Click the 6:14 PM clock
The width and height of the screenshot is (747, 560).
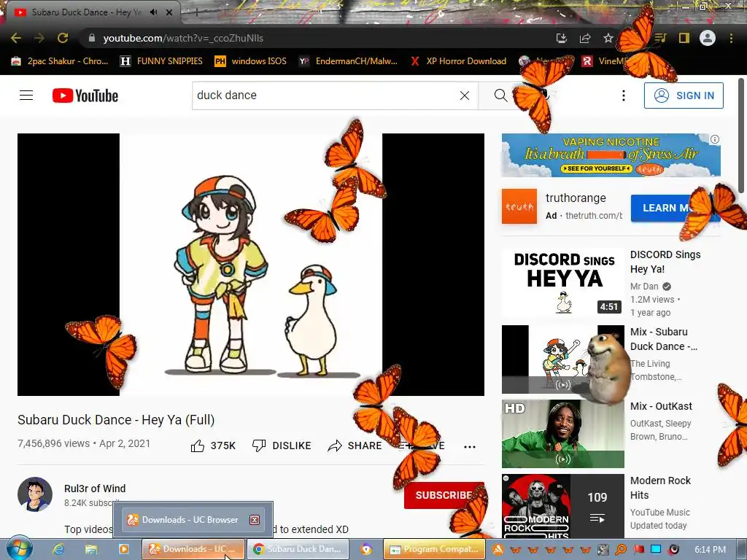pos(710,550)
